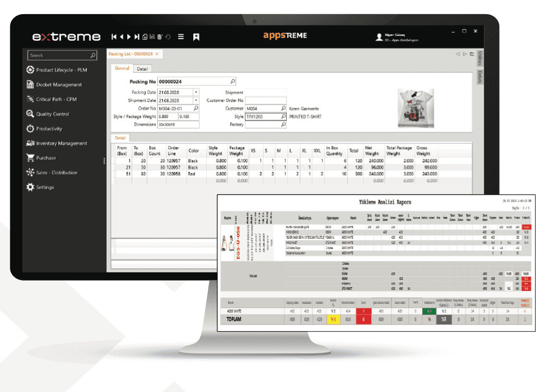The image size is (541, 392).
Task: Open lookup for the Customer field
Action: tap(283, 108)
